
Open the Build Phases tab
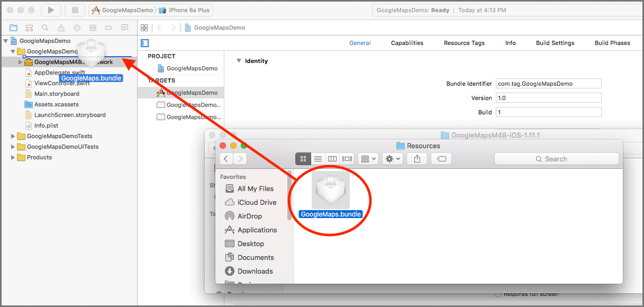tap(612, 43)
